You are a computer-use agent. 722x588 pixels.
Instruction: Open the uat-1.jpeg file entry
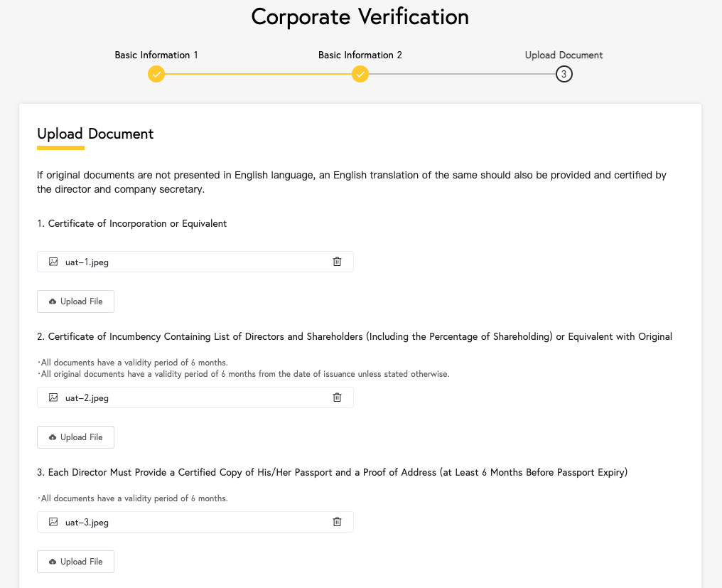pos(195,262)
